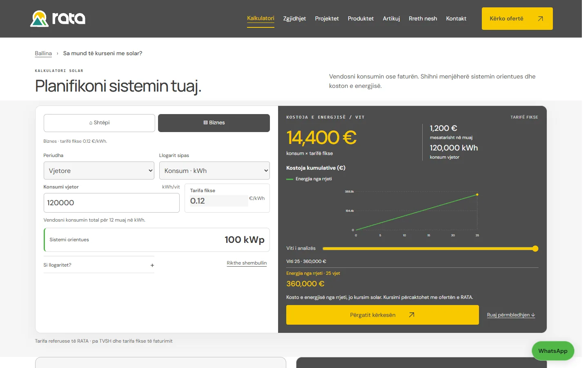Click the Përgatit kërkesën button
The height and width of the screenshot is (368, 588).
(382, 315)
